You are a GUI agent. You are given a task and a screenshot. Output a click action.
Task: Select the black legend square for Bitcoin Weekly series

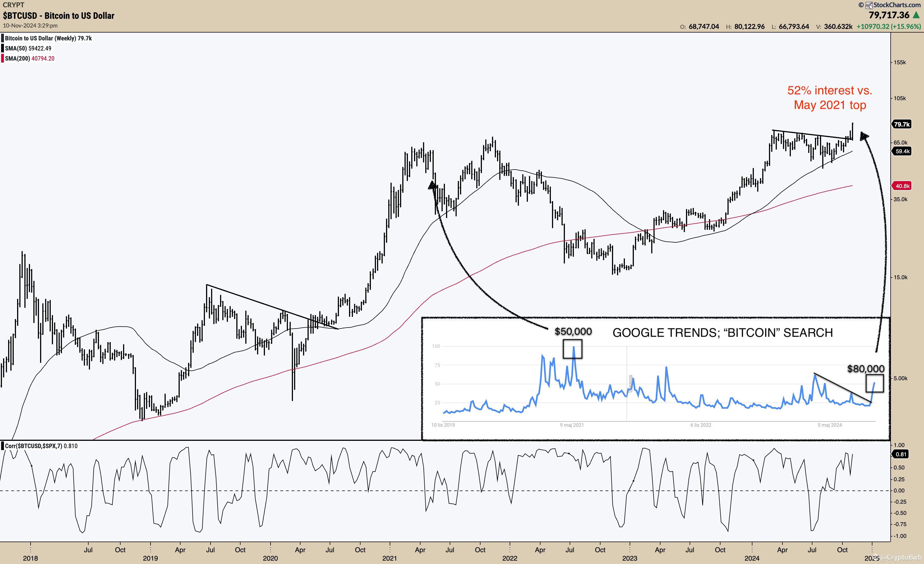pos(3,38)
